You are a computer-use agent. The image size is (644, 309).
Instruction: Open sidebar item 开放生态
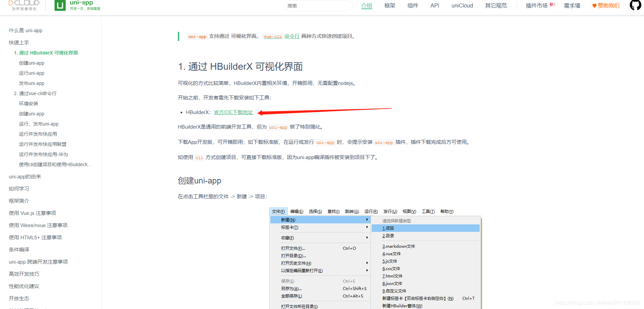pos(19,299)
